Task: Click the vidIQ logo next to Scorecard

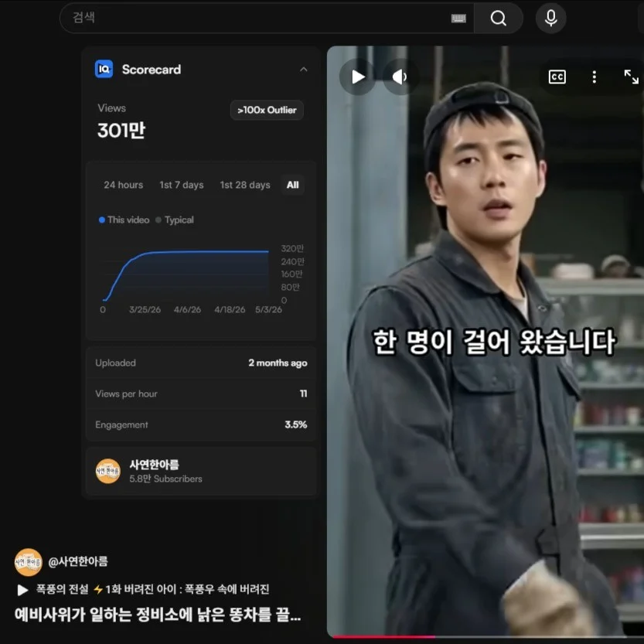Action: click(104, 69)
